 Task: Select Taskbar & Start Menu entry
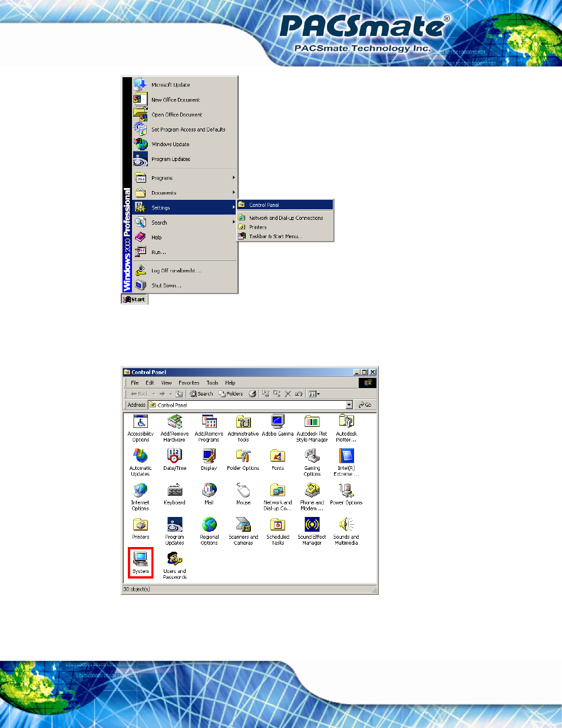[285, 236]
